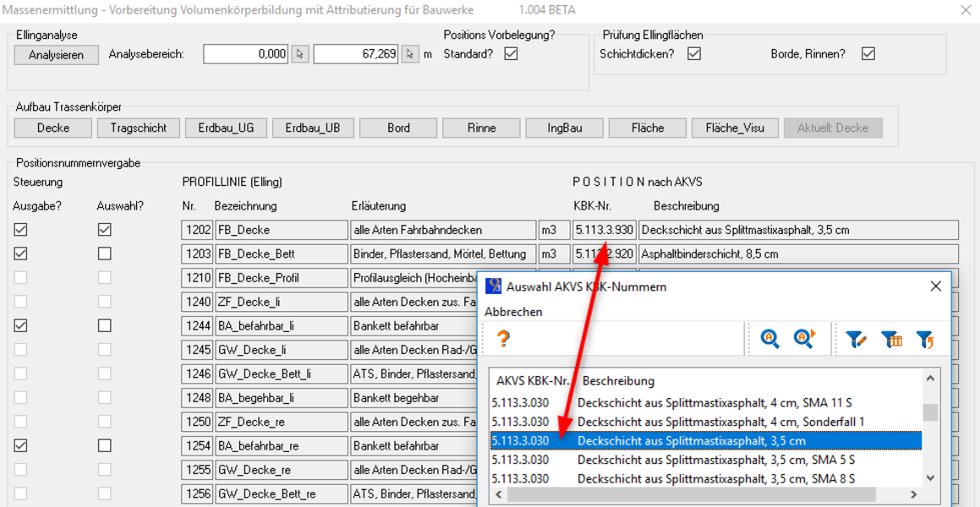Uncheck Ausgabe for row 1254 BA_befahrbar_re
The image size is (980, 507).
(20, 446)
